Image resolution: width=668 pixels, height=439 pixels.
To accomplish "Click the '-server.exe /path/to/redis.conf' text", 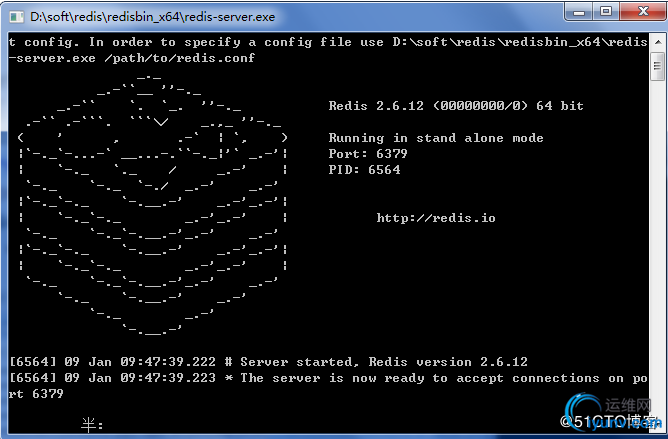I will click(x=132, y=58).
